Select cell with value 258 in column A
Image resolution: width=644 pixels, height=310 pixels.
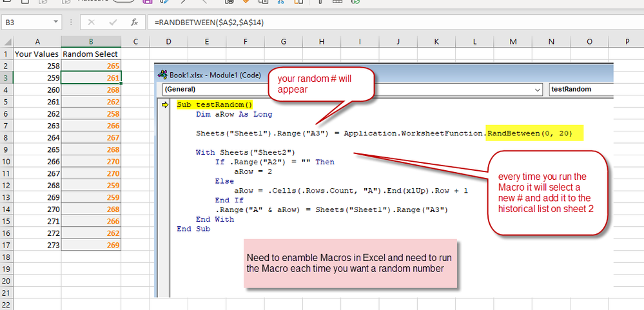tap(37, 66)
